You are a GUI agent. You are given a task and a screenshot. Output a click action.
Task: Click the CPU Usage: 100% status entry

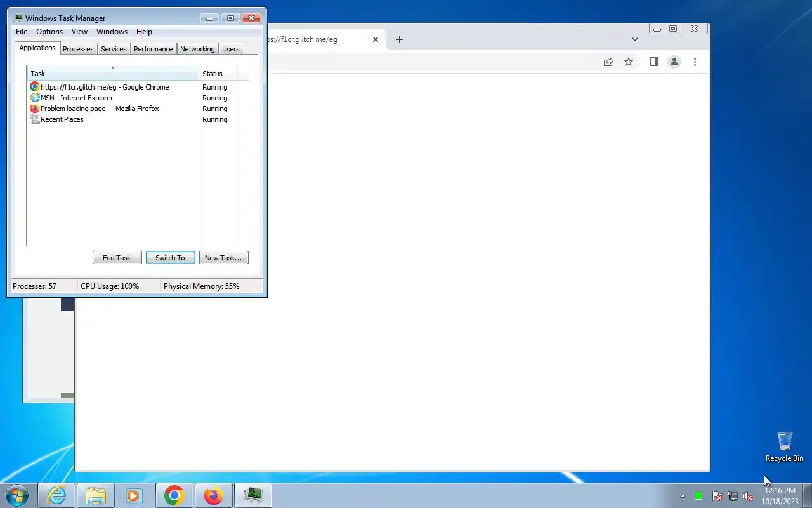click(110, 286)
